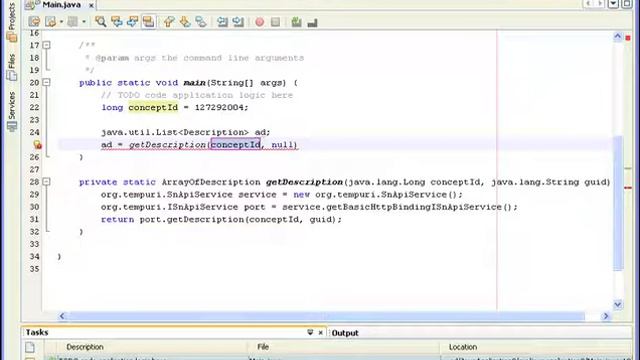Click the horizontal scrollbar left arrow

(x=62, y=316)
